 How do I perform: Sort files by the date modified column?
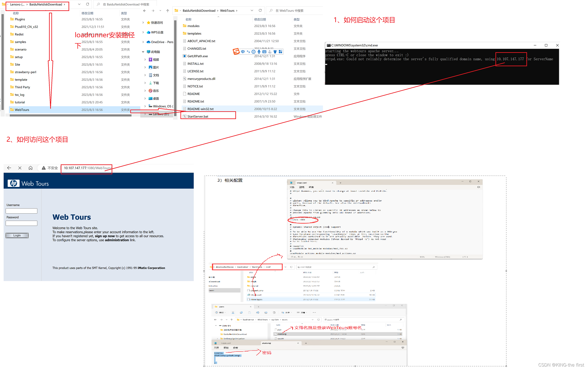[260, 19]
